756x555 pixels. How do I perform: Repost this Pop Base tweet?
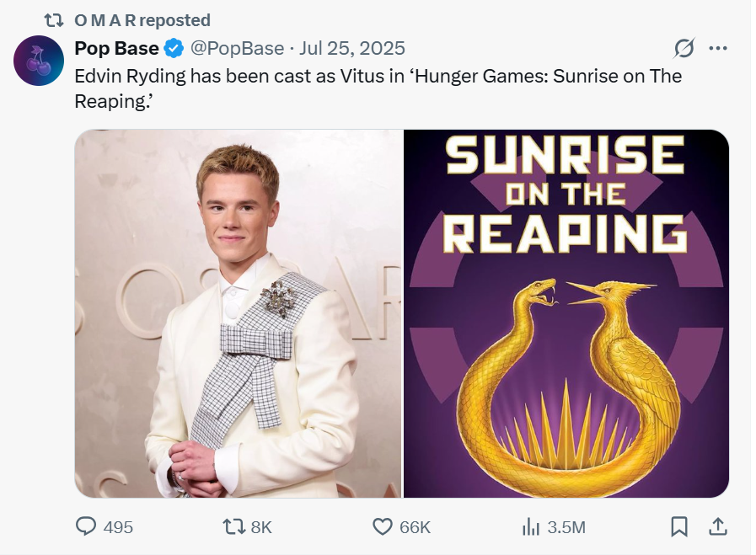coord(233,526)
